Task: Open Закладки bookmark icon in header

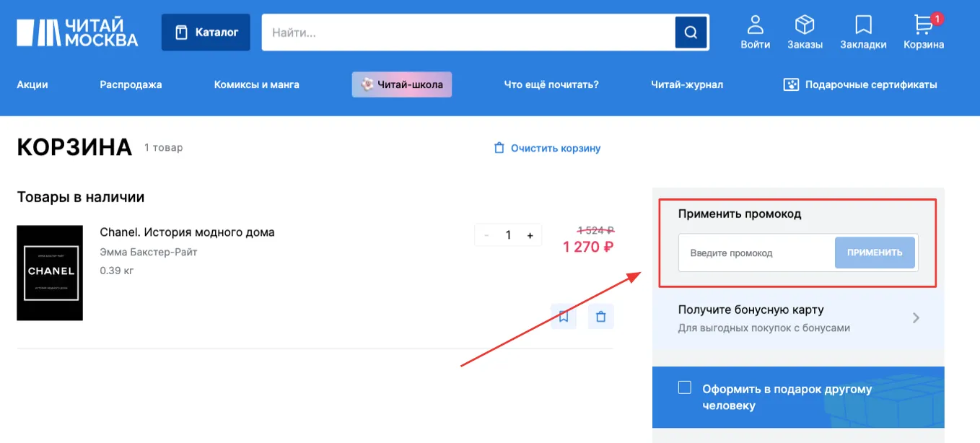Action: point(863,32)
